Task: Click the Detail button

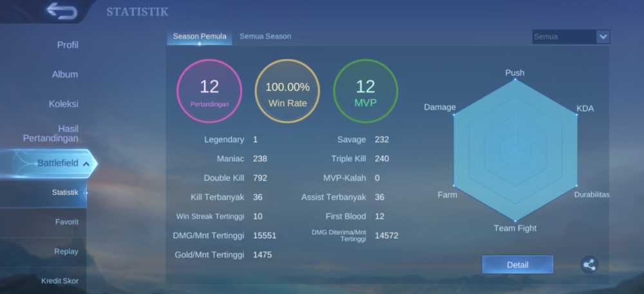Action: (518, 264)
